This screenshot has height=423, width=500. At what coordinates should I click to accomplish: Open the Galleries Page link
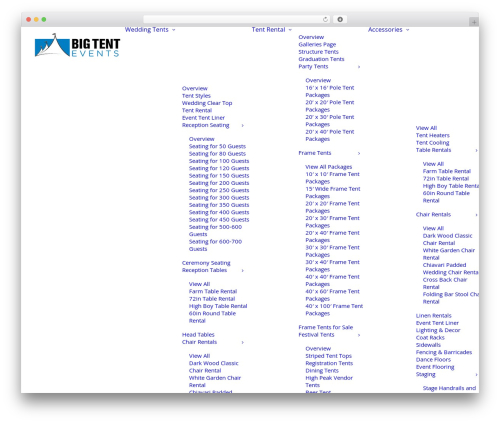tap(317, 44)
